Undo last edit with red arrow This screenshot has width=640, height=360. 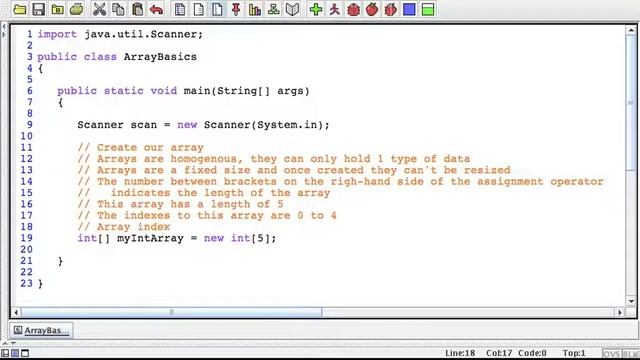(156, 9)
